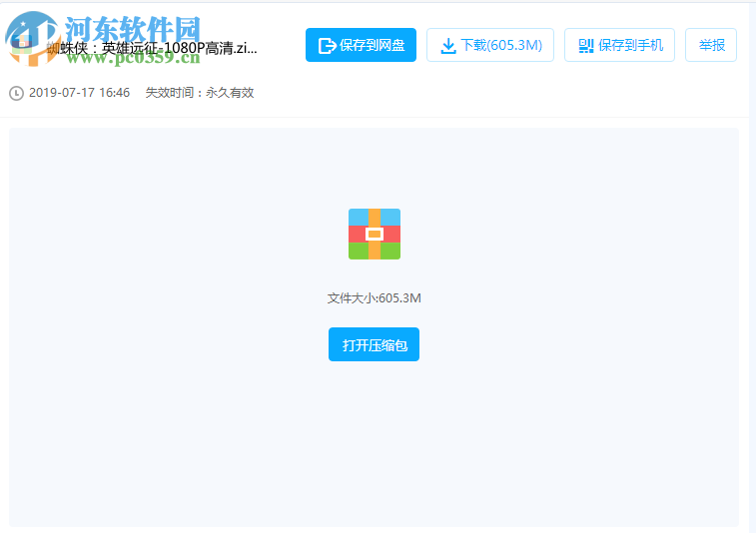Screen dimensions: 756x533
Task: Click the clock icon beside the upload date
Action: [x=16, y=93]
